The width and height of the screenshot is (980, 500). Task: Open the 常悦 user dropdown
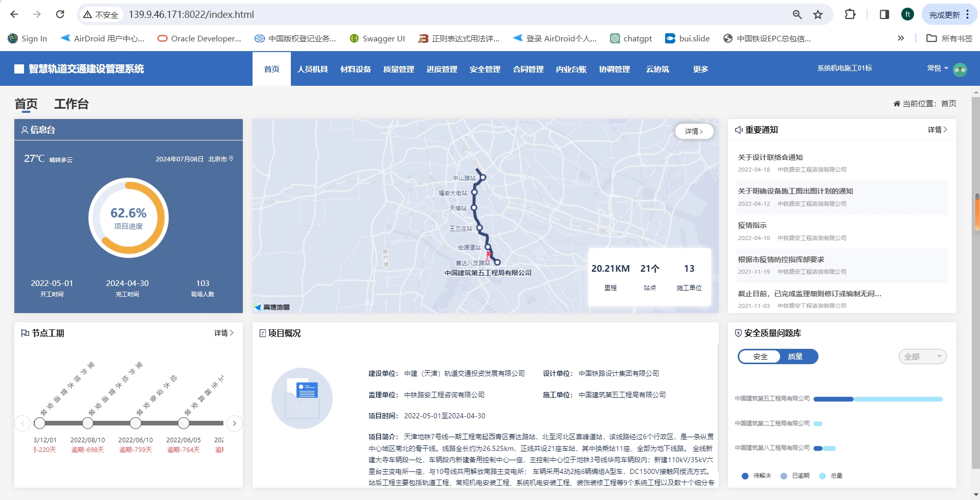coord(938,68)
